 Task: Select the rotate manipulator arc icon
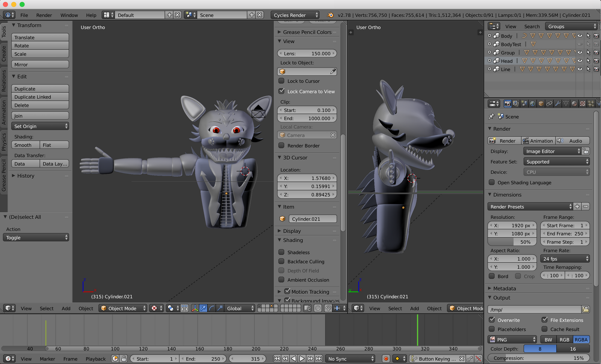click(211, 308)
